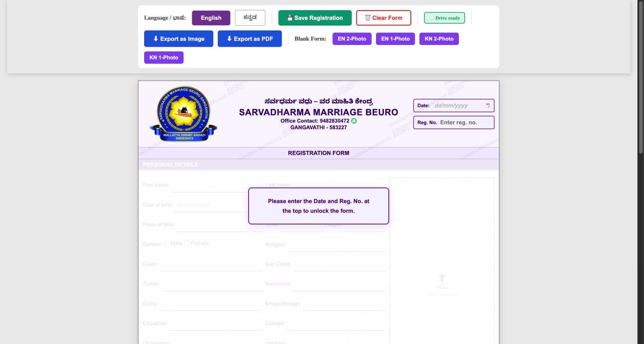This screenshot has height=344, width=644.
Task: Click the Caste input field
Action: (x=211, y=265)
